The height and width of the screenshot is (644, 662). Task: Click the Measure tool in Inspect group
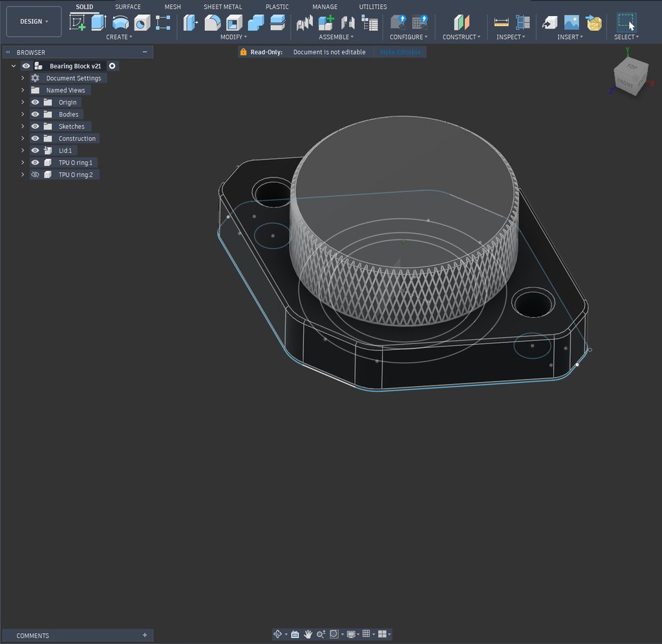pos(501,23)
